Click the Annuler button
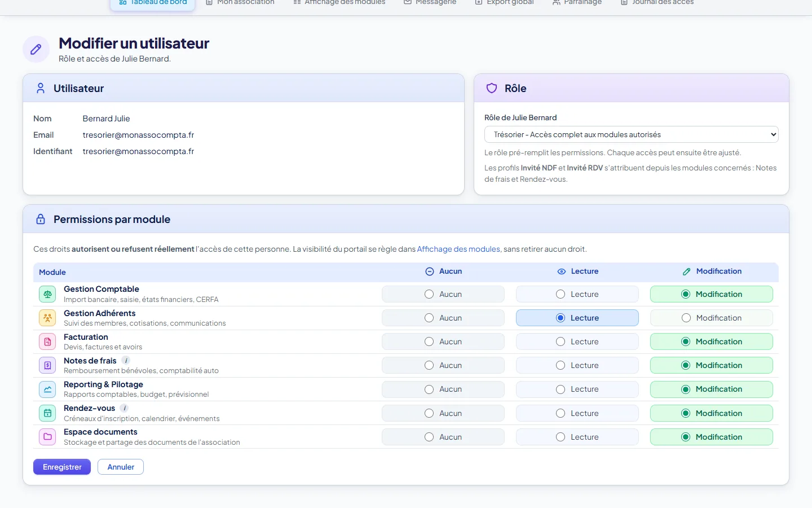The height and width of the screenshot is (508, 812). [x=121, y=467]
